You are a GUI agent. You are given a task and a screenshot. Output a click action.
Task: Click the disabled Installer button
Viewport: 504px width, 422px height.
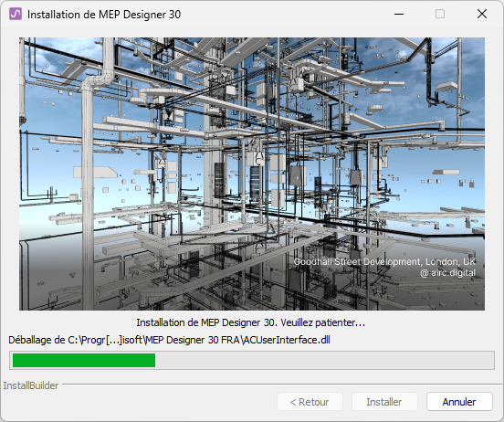point(384,401)
